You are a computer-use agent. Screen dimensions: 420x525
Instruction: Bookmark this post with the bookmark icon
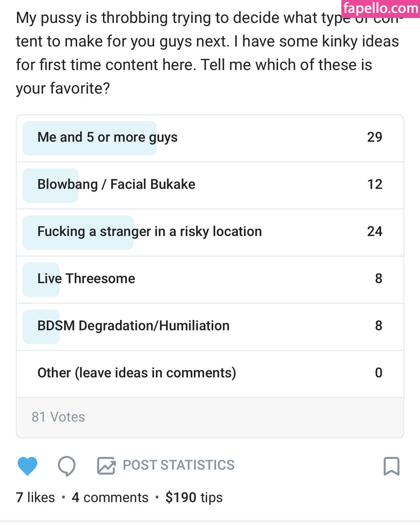coord(391,466)
